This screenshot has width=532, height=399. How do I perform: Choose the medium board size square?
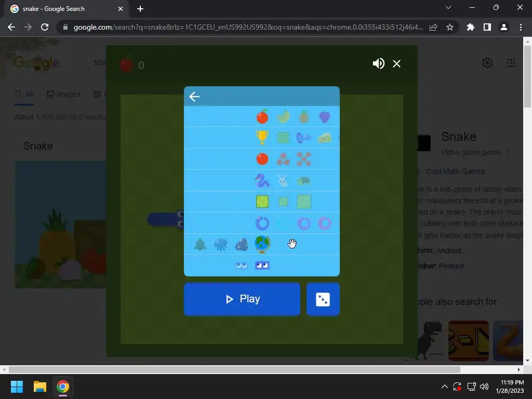[262, 202]
